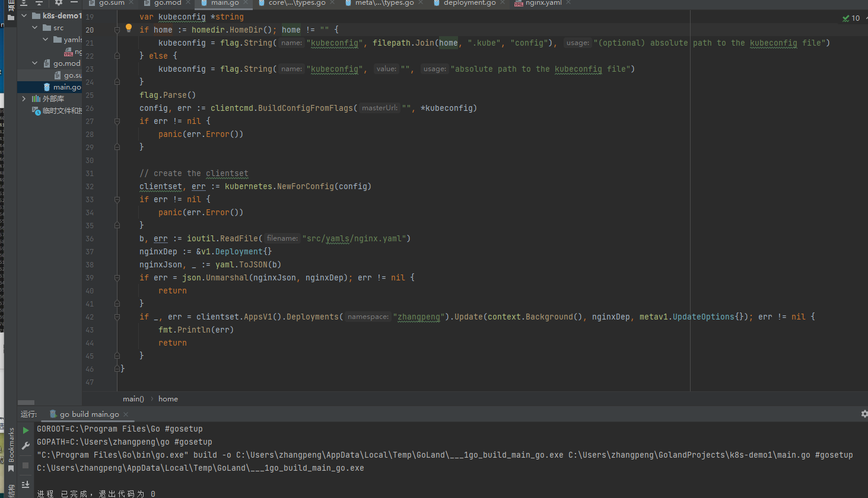Screen dimensions: 868x498
Task: Open the Bookmarks tool window
Action: [x=11, y=449]
